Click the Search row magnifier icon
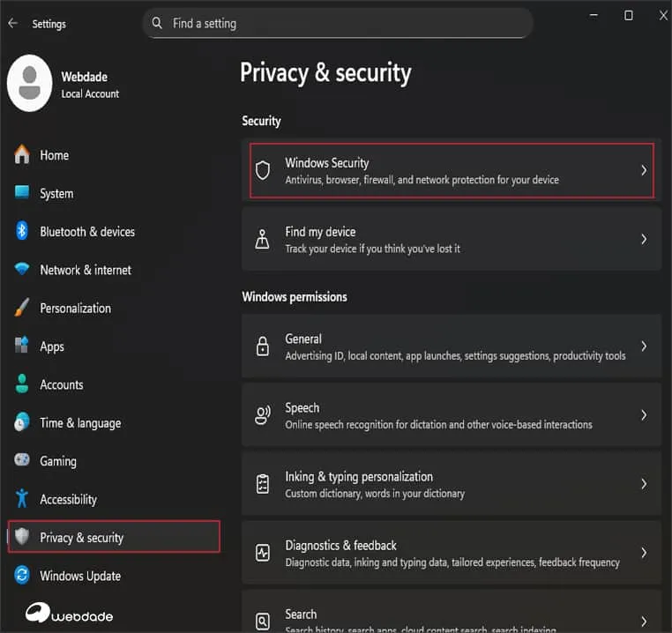672x633 pixels. 263,621
